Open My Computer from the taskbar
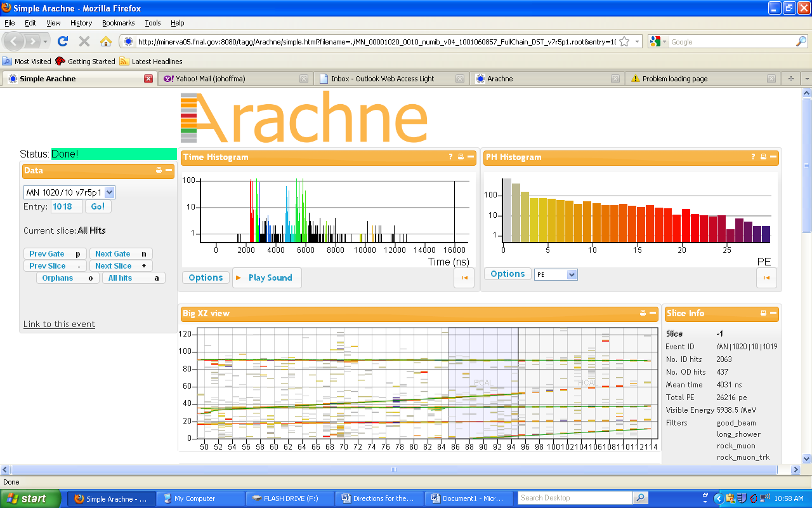This screenshot has height=508, width=812. click(199, 498)
